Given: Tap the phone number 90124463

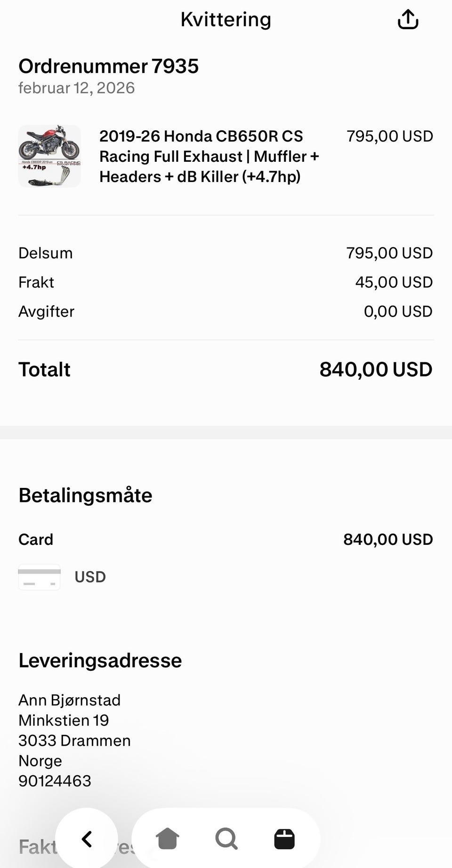Looking at the screenshot, I should pos(55,781).
